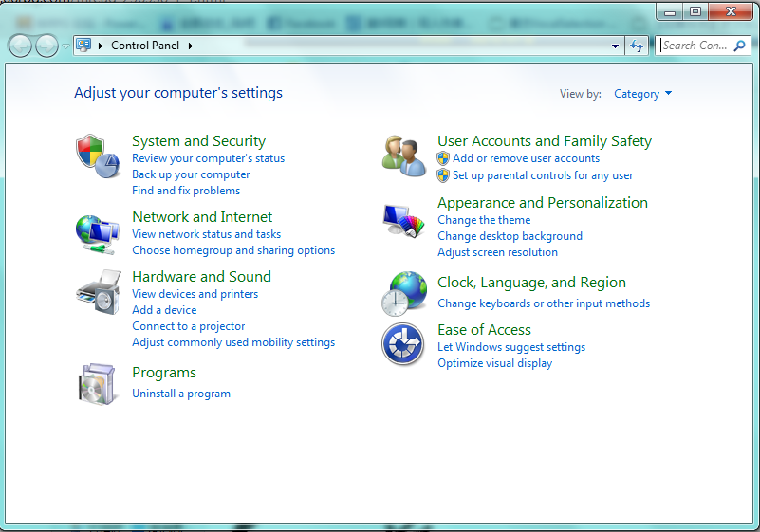Open Programs disc box icon
This screenshot has width=760, height=532.
[98, 384]
